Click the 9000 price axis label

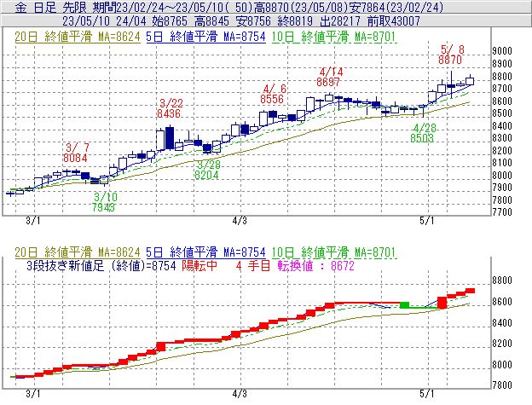[502, 51]
